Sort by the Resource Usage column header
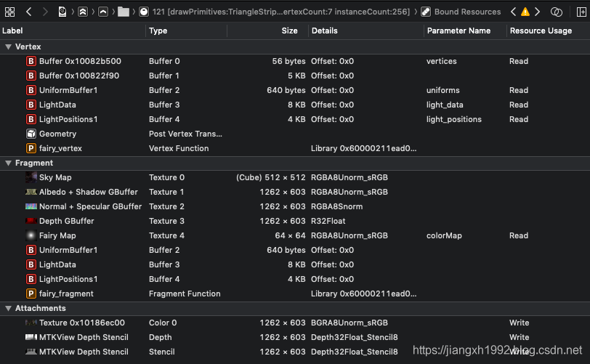 (x=541, y=31)
